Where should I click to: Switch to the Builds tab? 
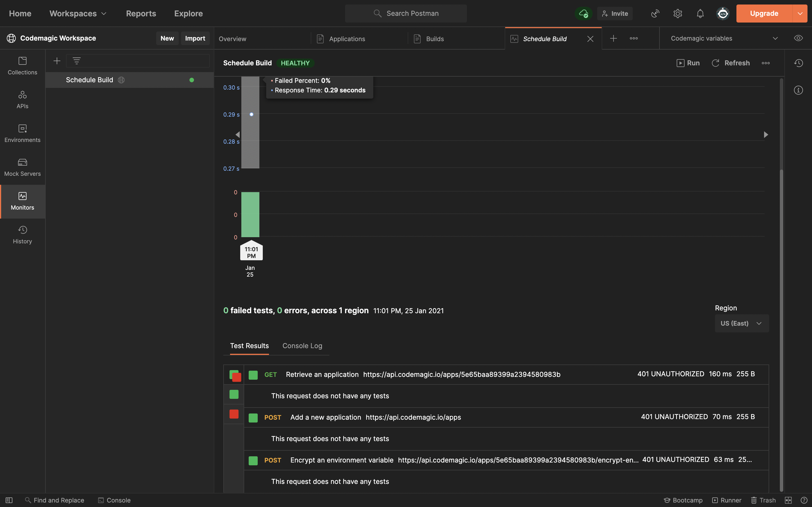435,39
